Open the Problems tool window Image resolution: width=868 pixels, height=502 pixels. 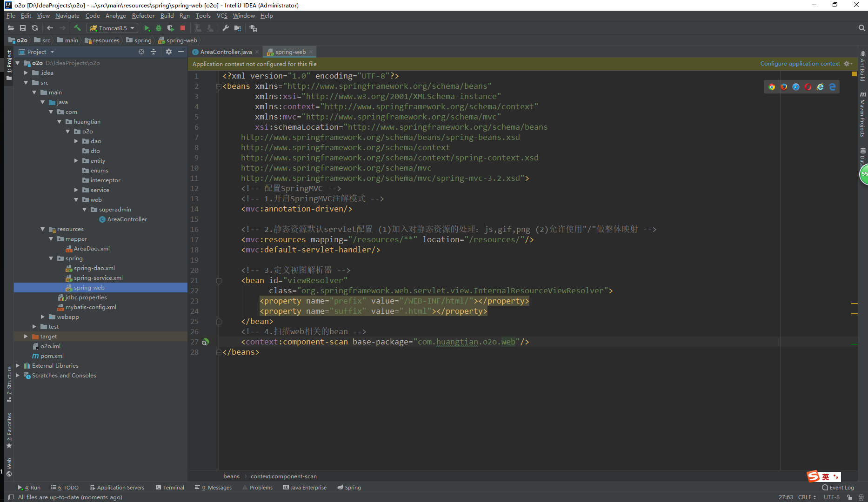[x=257, y=488]
